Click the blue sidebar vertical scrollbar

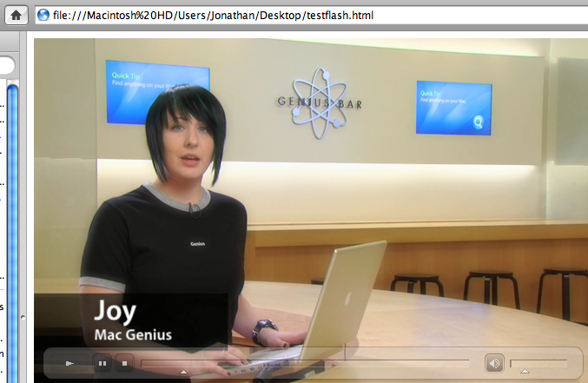(x=12, y=233)
